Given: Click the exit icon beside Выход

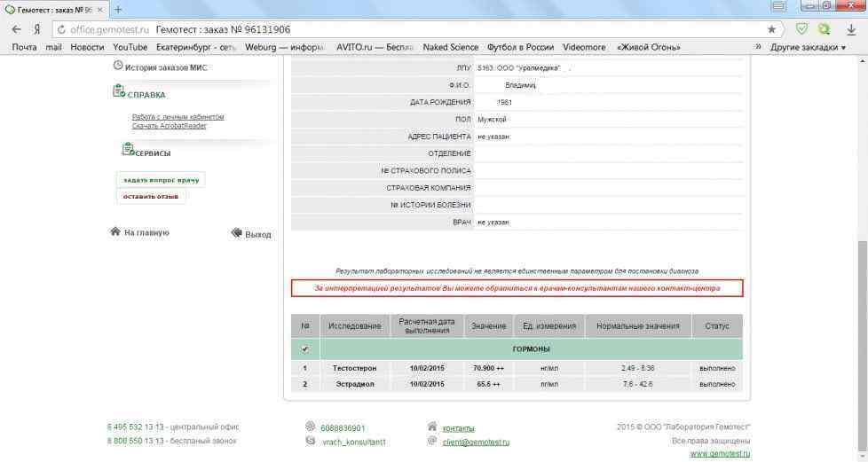Looking at the screenshot, I should point(236,234).
